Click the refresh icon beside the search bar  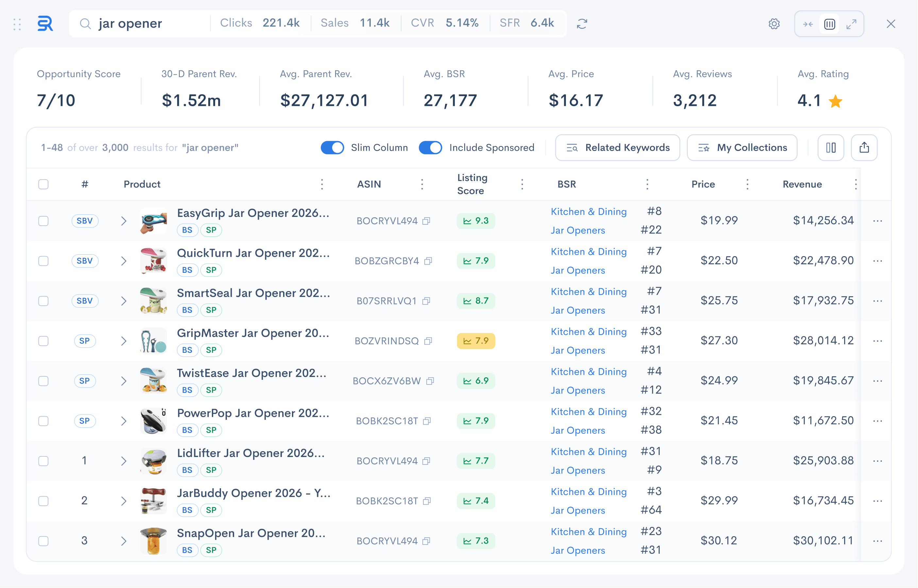coord(582,24)
